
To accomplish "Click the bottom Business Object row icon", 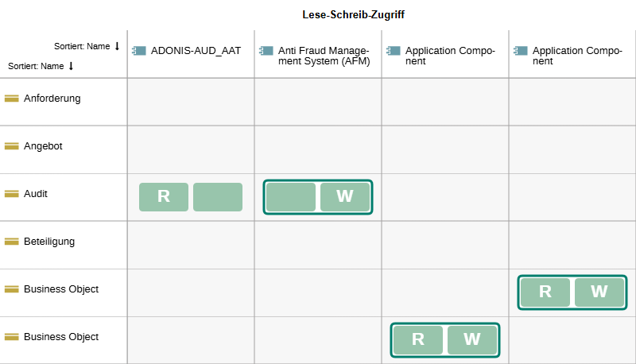I will pos(12,337).
